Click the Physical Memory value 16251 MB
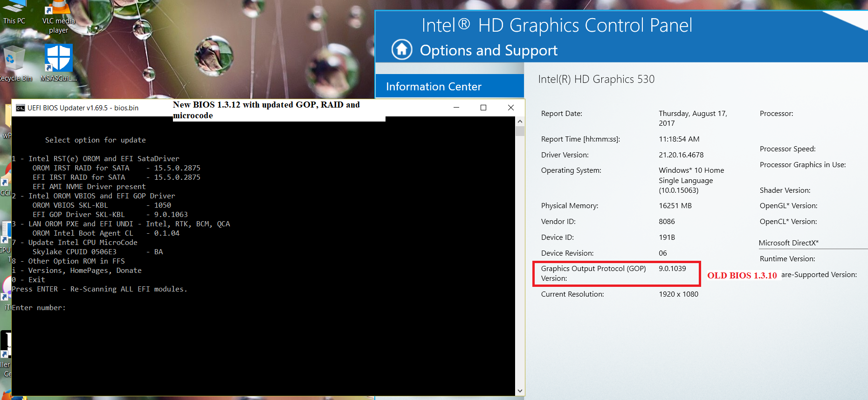 tap(675, 206)
